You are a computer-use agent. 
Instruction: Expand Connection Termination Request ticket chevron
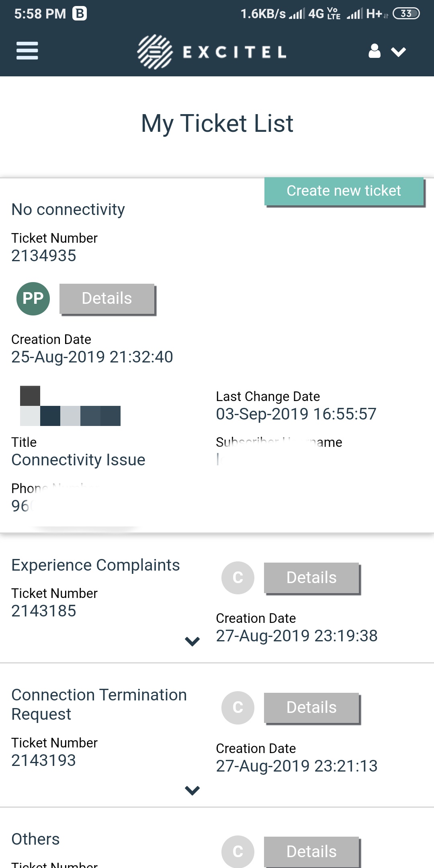tap(192, 790)
